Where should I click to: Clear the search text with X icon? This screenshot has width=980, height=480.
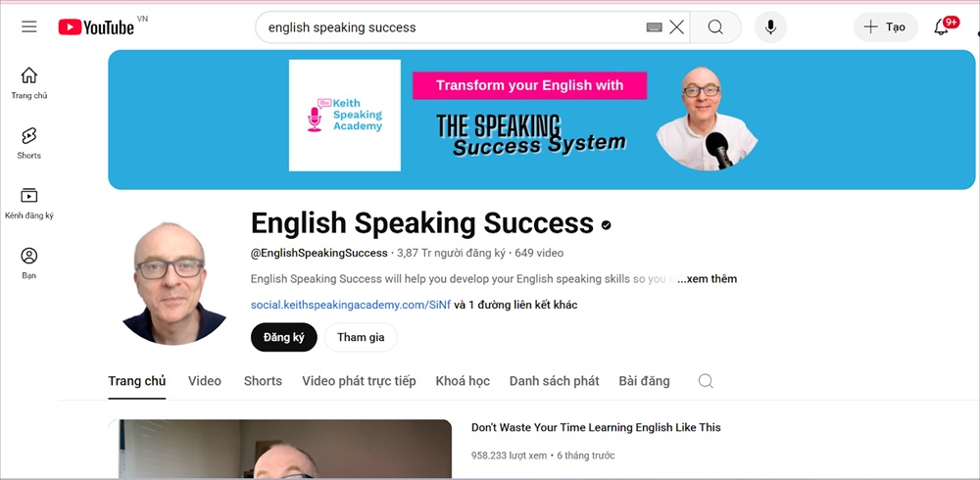677,26
